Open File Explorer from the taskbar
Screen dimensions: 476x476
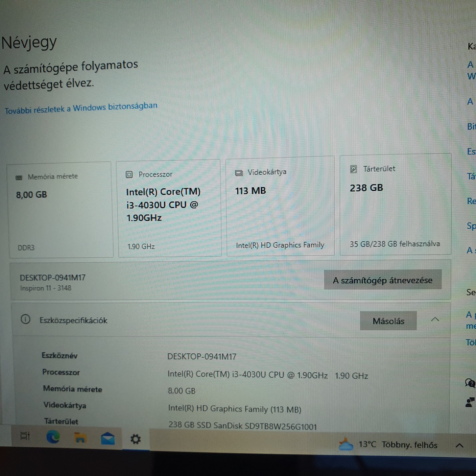[x=80, y=438]
